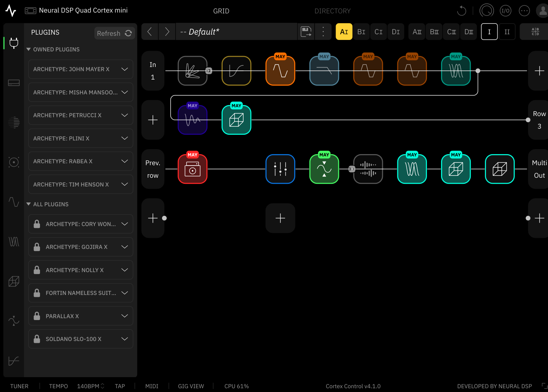The image size is (548, 392).
Task: Click the save preset icon
Action: 306,32
